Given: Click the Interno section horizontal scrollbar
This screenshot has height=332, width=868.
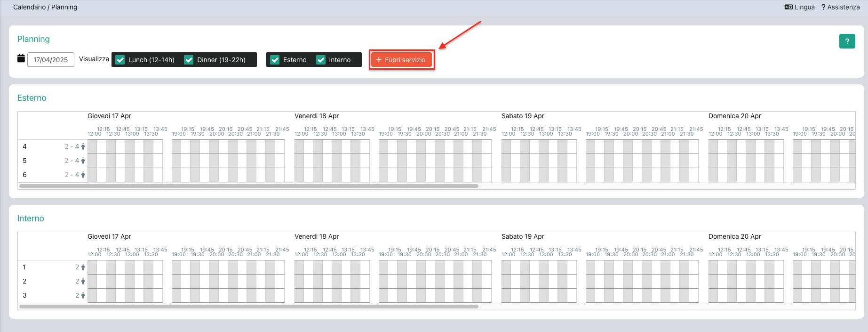Looking at the screenshot, I should click(248, 307).
